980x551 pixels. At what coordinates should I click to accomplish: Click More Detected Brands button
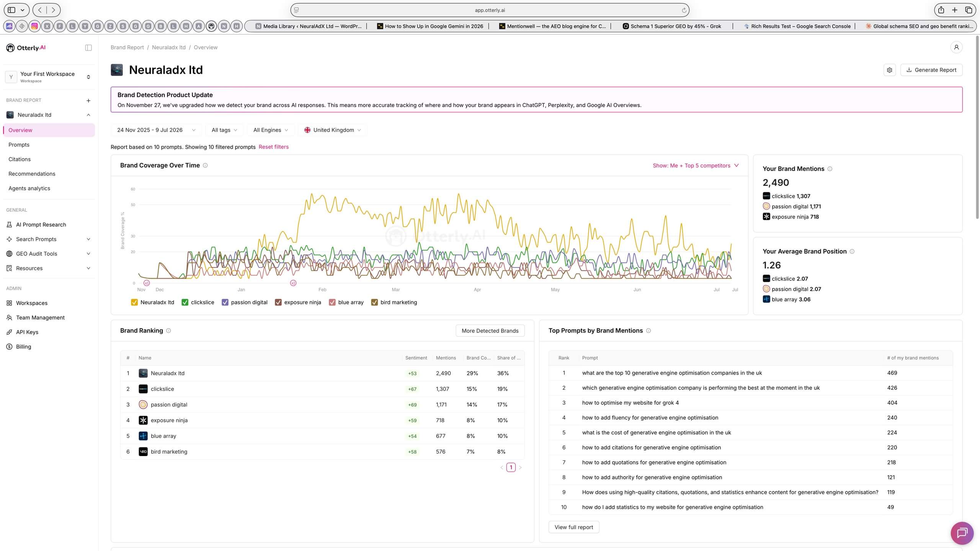490,331
